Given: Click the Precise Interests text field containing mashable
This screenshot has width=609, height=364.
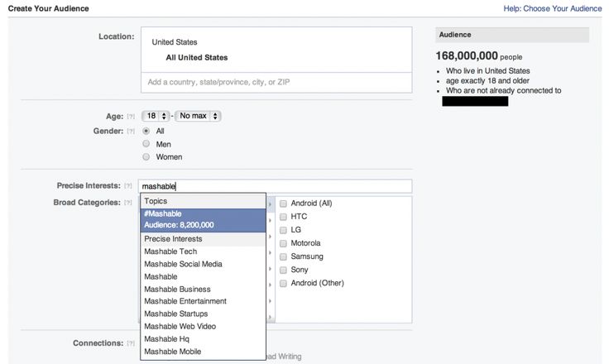Looking at the screenshot, I should (275, 186).
